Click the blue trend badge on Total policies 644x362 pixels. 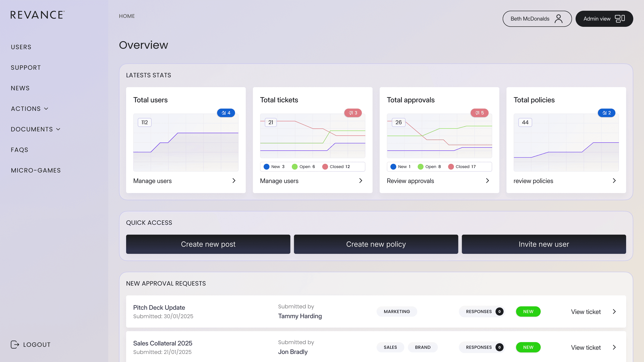click(x=606, y=113)
